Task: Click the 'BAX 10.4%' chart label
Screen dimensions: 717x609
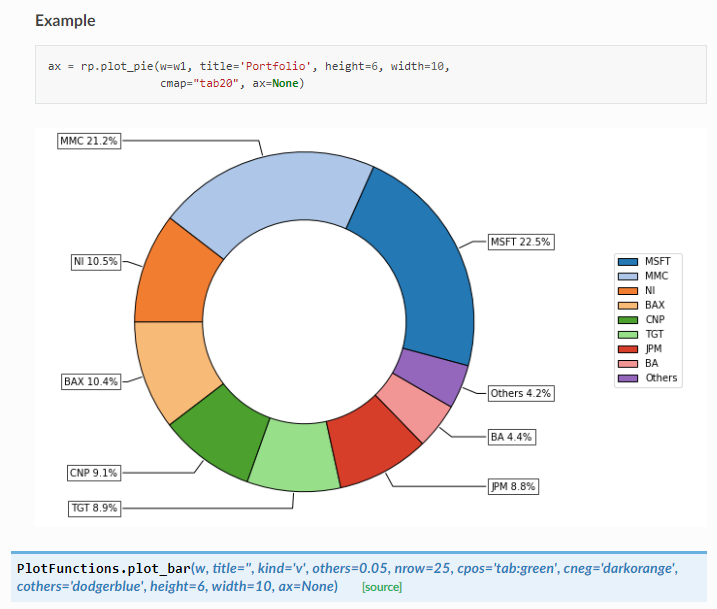Action: pos(91,381)
